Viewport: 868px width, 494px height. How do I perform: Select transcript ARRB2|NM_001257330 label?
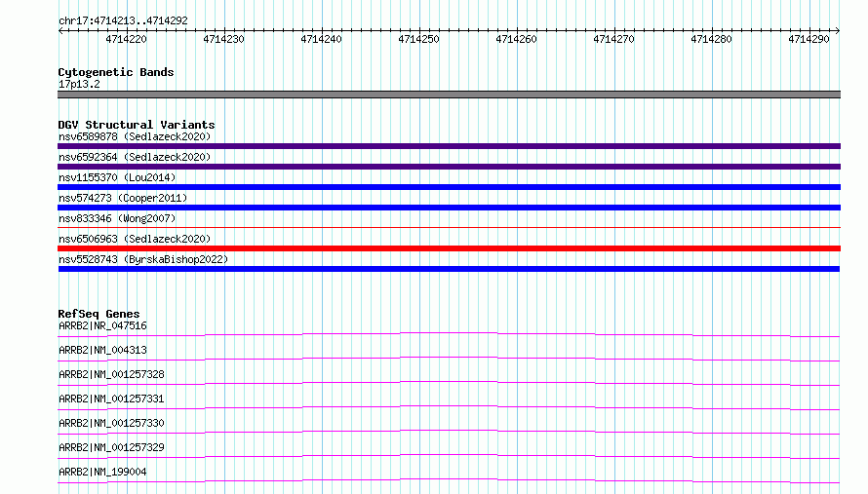[x=111, y=423]
